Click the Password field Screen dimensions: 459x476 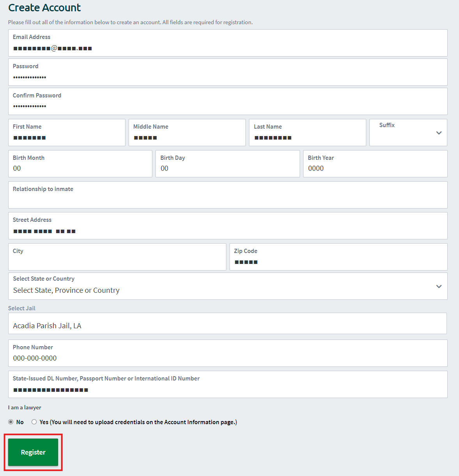[x=228, y=72]
